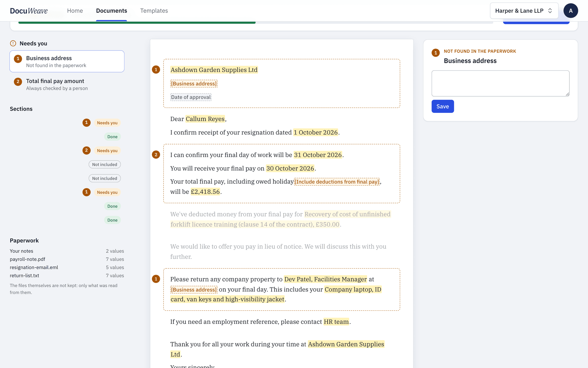Click the [Business address] placeholder in property return paragraph
The image size is (588, 368).
point(194,290)
